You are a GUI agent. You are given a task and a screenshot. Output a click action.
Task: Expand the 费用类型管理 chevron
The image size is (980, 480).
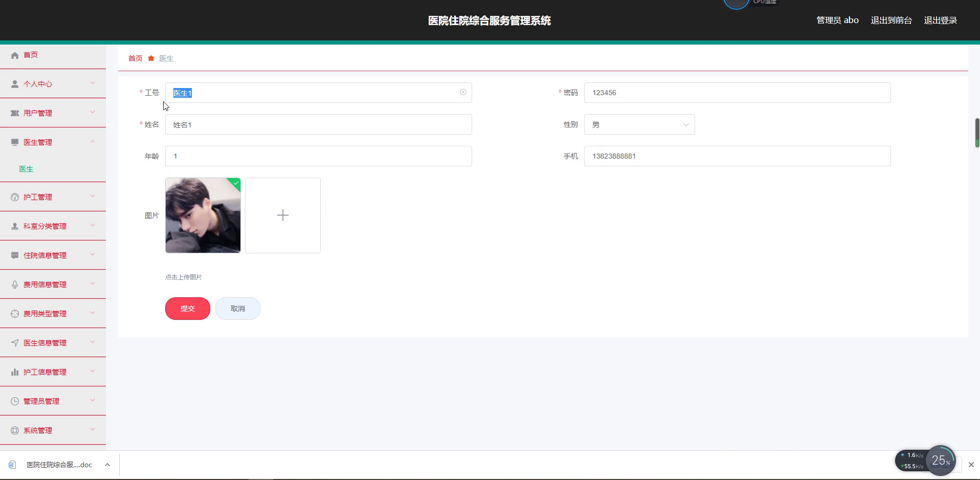93,313
